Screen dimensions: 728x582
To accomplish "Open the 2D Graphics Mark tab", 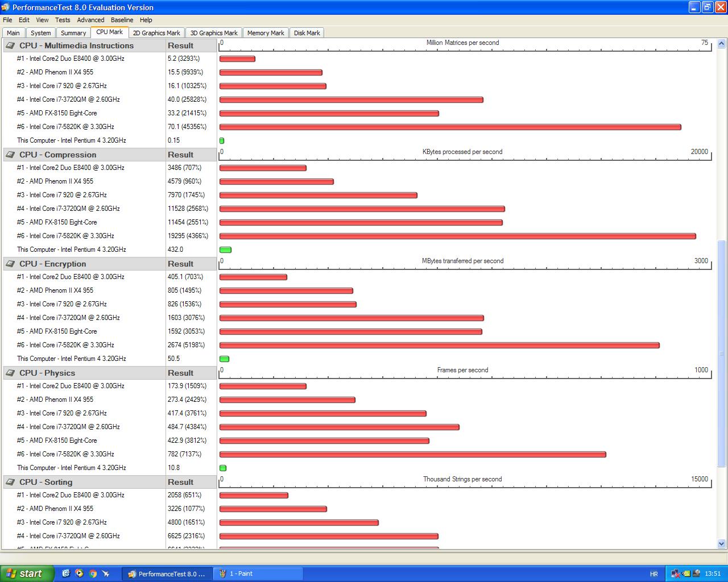I will click(156, 33).
